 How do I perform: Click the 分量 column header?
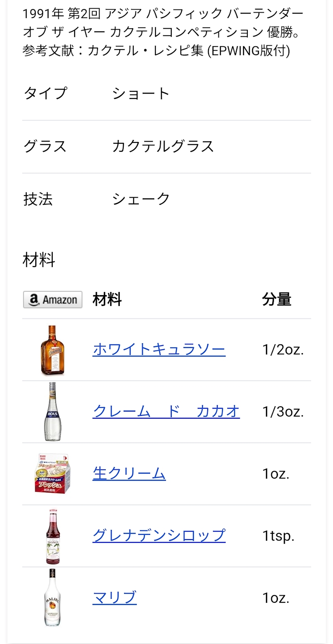pyautogui.click(x=276, y=300)
